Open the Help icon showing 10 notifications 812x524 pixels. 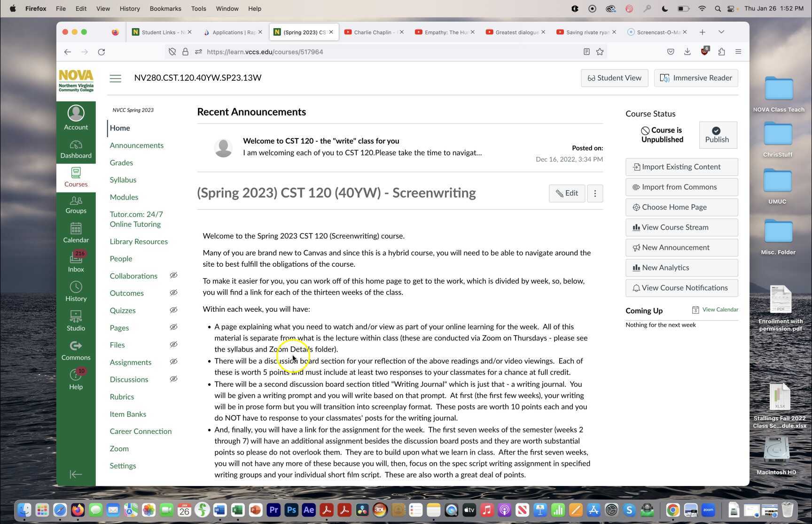(x=76, y=379)
